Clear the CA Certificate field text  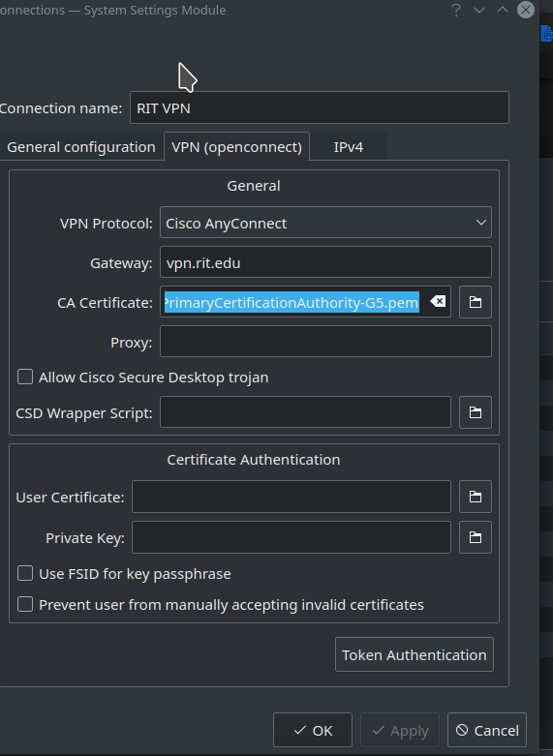pyautogui.click(x=438, y=302)
